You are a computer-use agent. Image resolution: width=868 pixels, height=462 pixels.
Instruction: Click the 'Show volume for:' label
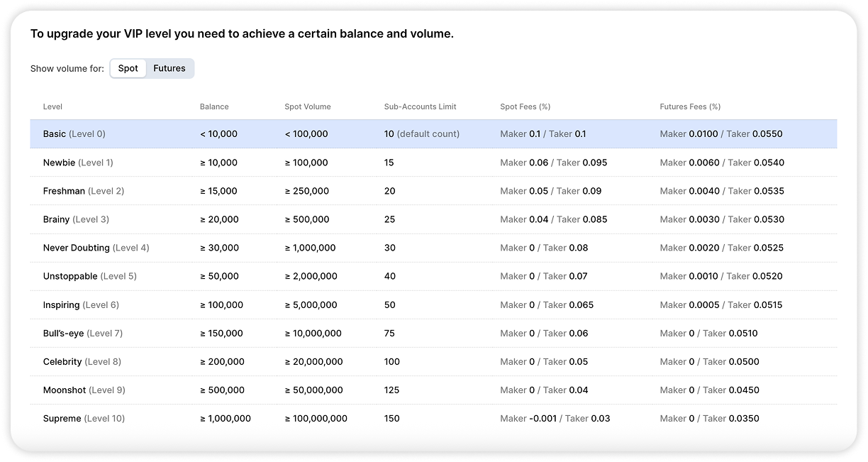click(x=67, y=69)
